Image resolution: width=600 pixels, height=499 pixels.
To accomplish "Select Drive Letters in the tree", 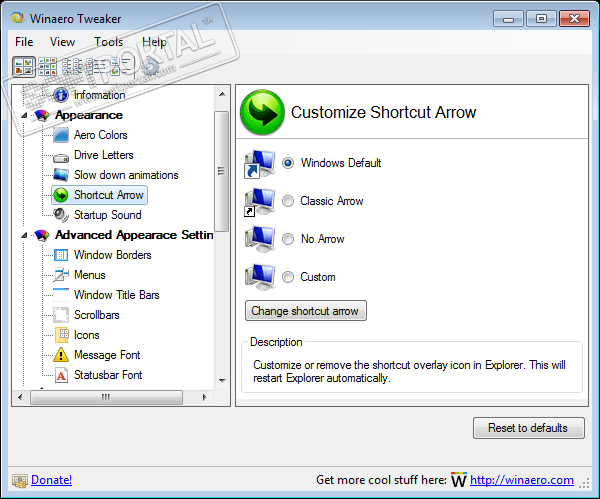I will pos(104,155).
